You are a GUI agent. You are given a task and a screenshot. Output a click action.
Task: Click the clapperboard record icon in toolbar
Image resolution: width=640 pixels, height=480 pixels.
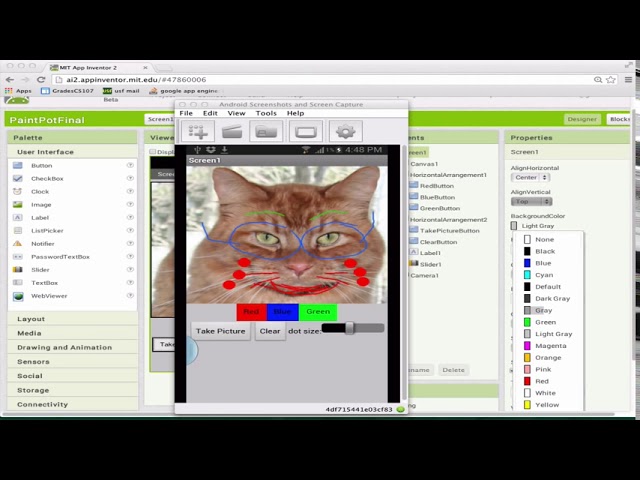[232, 131]
